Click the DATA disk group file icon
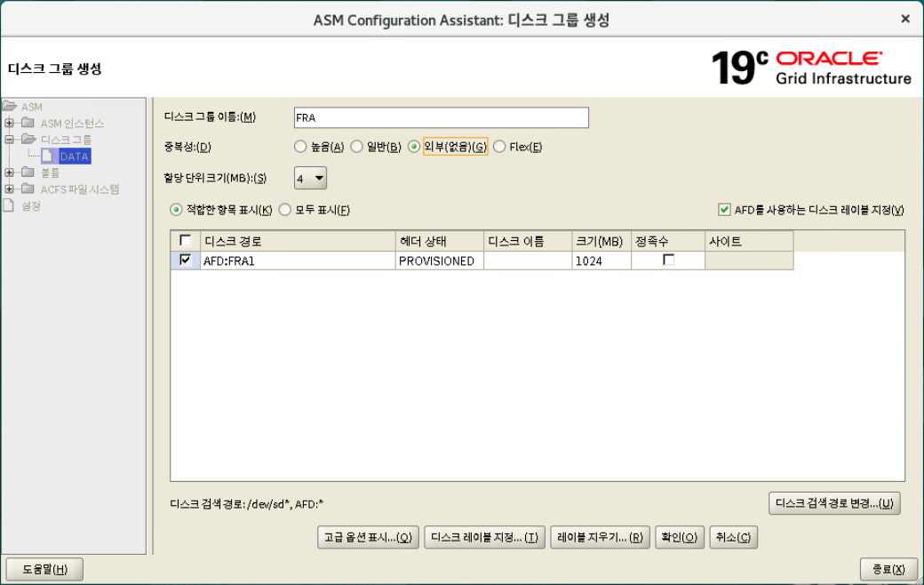Image resolution: width=924 pixels, height=585 pixels. (x=48, y=156)
